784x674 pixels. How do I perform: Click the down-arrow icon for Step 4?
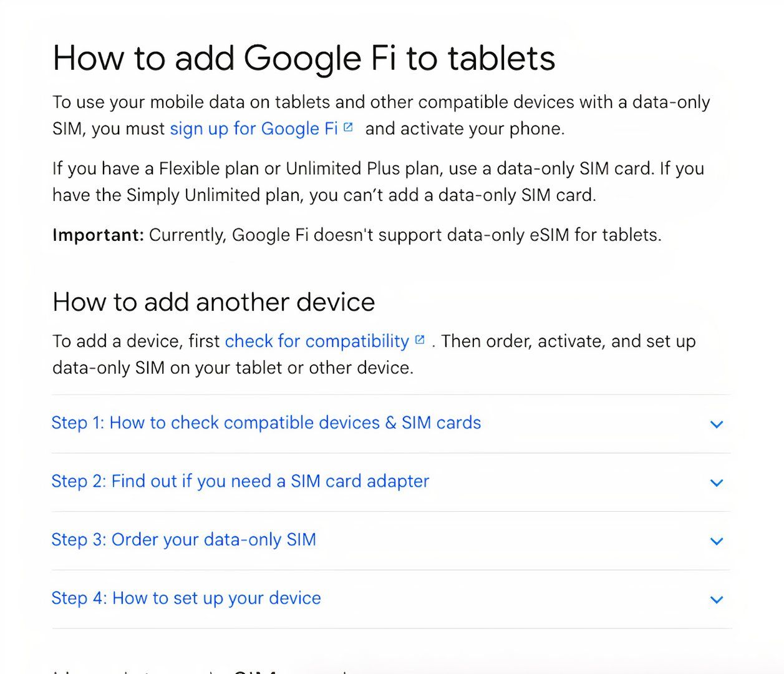click(717, 600)
